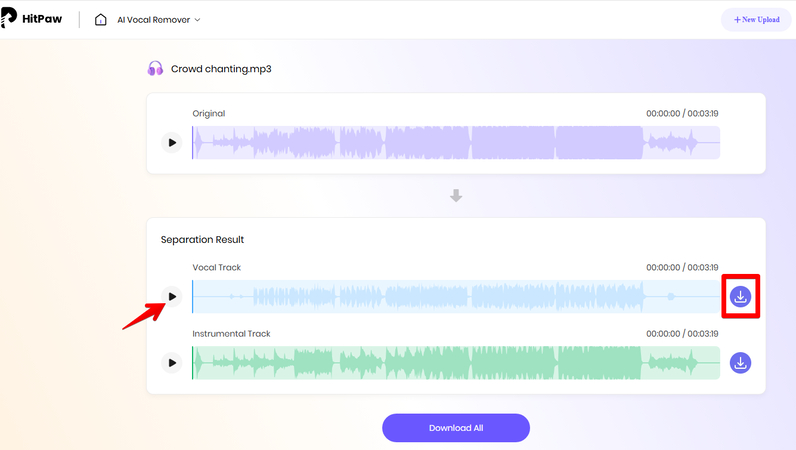Screen dimensions: 796x450
Task: Click the Instrumental Track label
Action: (231, 334)
